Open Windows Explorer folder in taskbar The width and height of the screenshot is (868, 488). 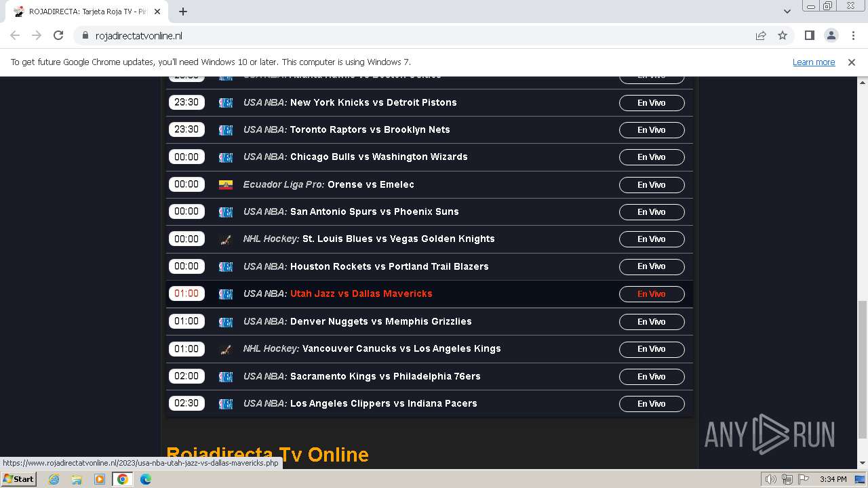pos(77,479)
